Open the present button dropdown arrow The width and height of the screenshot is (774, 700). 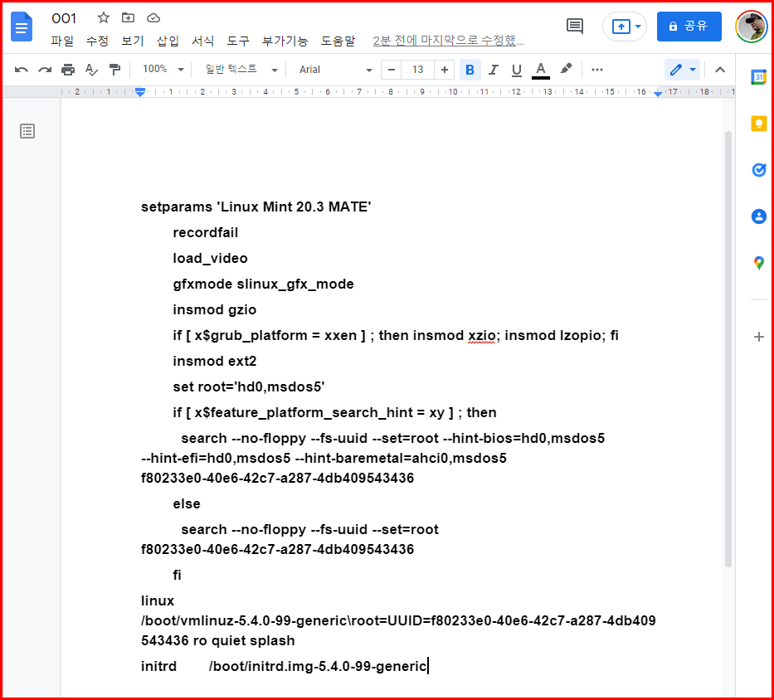638,27
